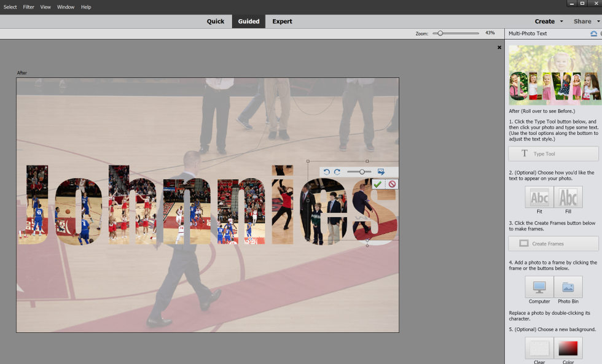Pick a Color background swatch
This screenshot has width=602, height=364.
pos(568,349)
